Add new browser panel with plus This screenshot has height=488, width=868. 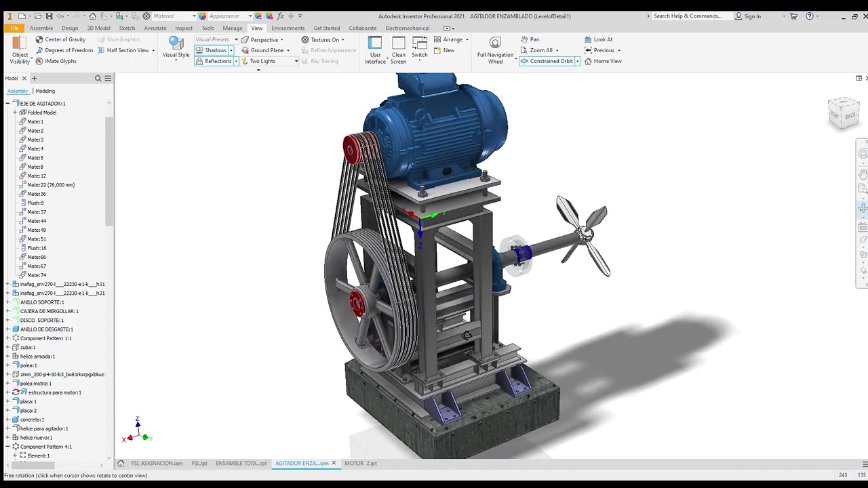click(34, 79)
